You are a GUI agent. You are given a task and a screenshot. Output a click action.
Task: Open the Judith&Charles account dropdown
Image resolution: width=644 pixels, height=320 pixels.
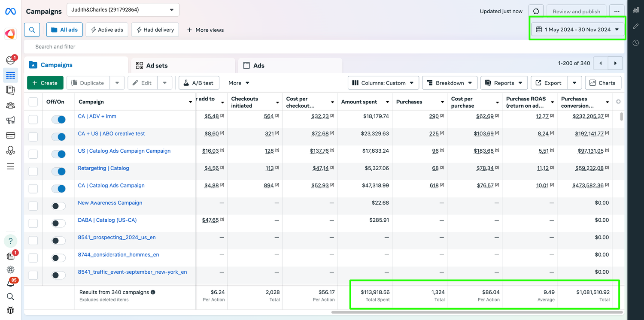click(123, 9)
